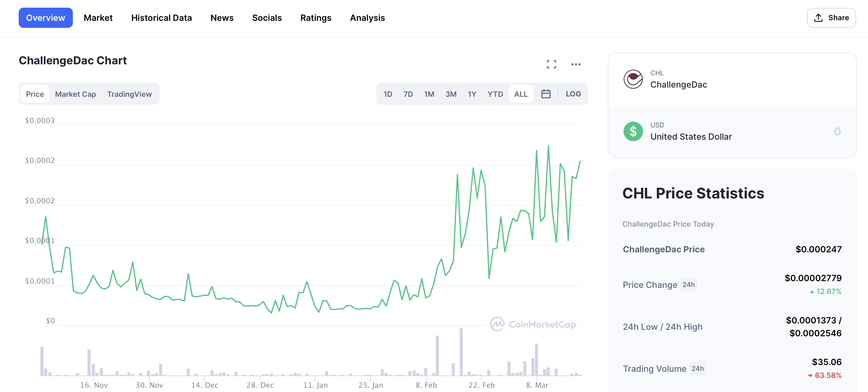The image size is (868, 392).
Task: Click the $0.000247 price value
Action: click(818, 249)
